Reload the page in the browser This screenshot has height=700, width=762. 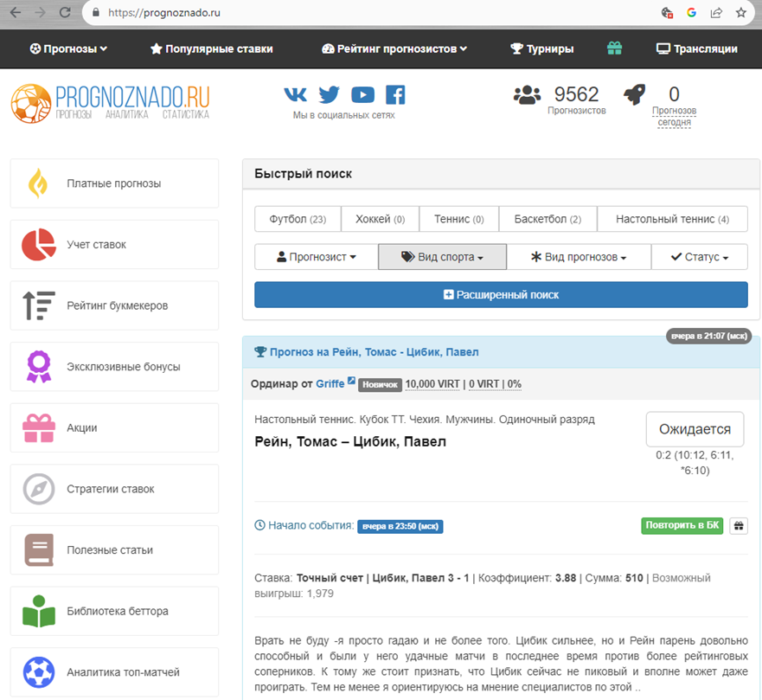(x=65, y=13)
